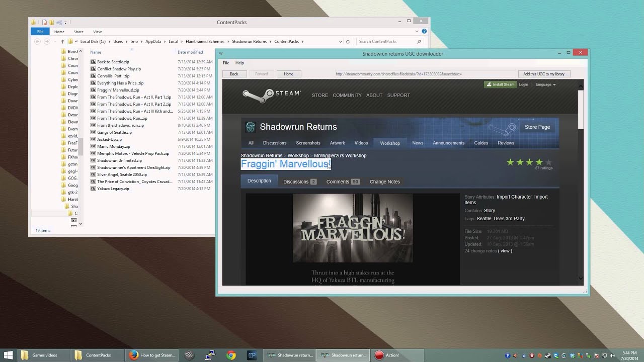Screen dimensions: 644x362
Task: Select the Manic Monday.zip file icon
Action: 93,146
